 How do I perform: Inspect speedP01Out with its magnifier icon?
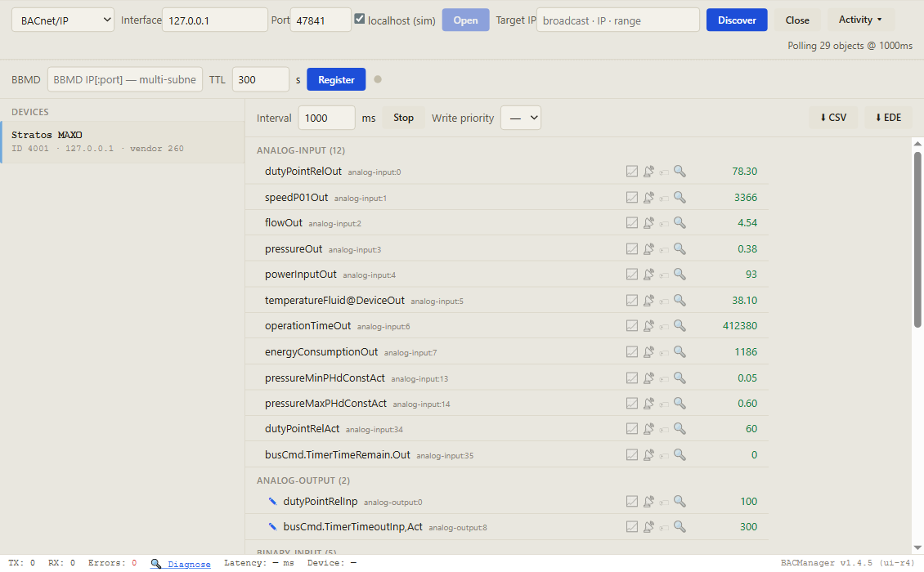click(x=680, y=198)
